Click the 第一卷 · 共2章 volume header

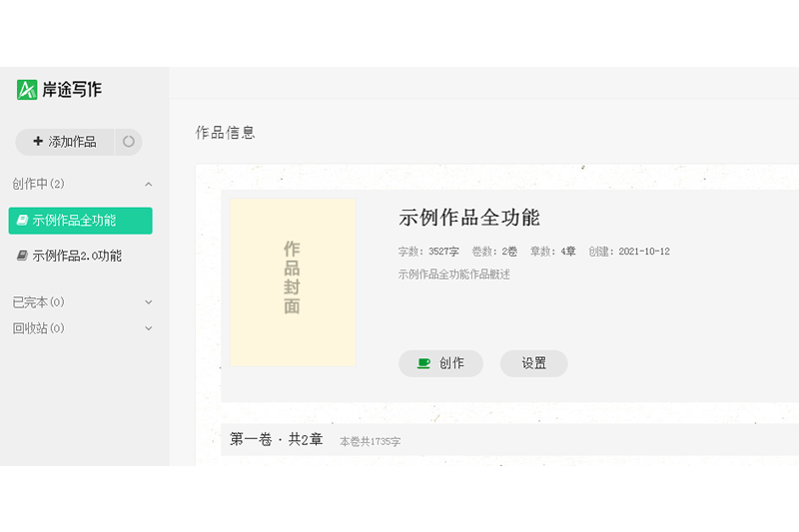coord(277,439)
